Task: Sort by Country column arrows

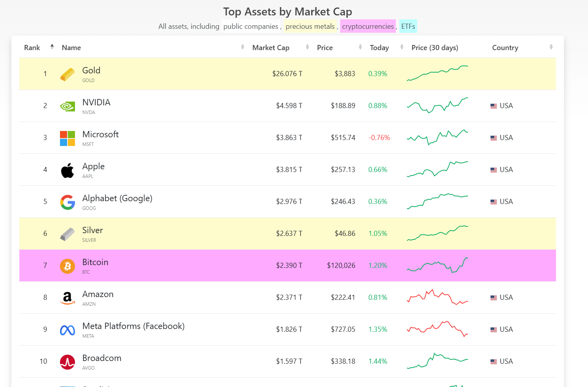Action: 551,47
